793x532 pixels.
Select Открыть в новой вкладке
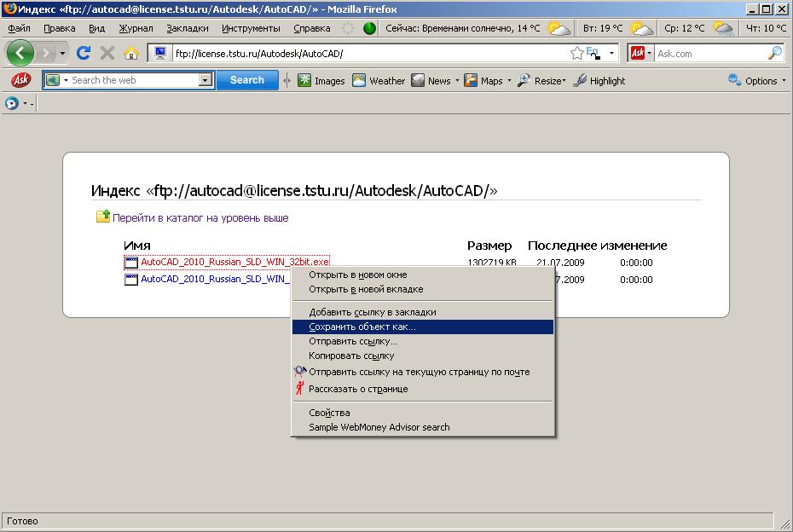point(423,289)
